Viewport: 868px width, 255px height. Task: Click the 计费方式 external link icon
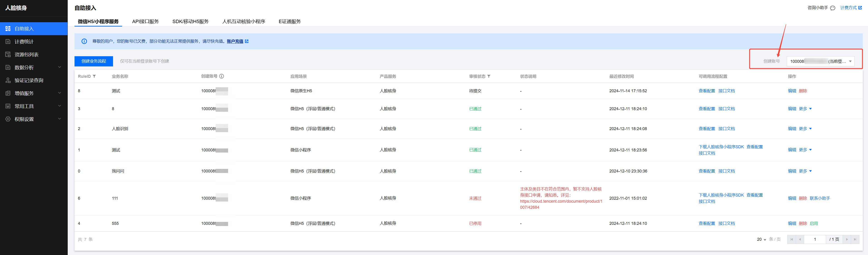pos(860,8)
